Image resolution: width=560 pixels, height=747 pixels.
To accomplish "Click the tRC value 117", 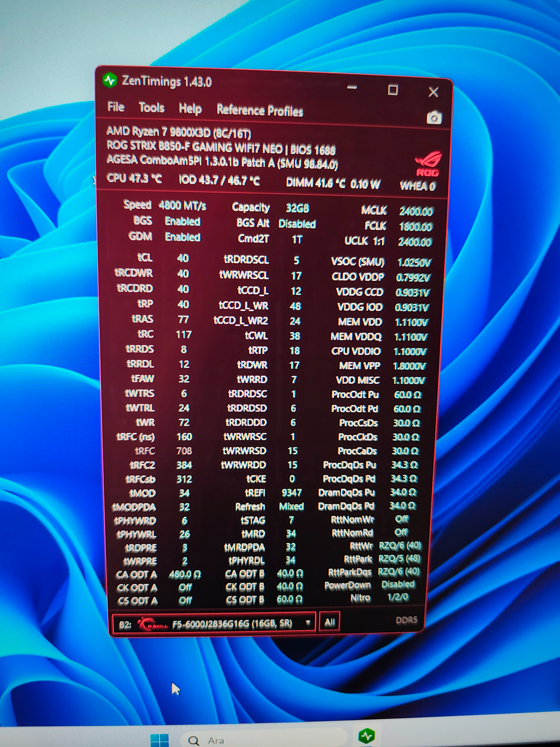I will coord(184,334).
